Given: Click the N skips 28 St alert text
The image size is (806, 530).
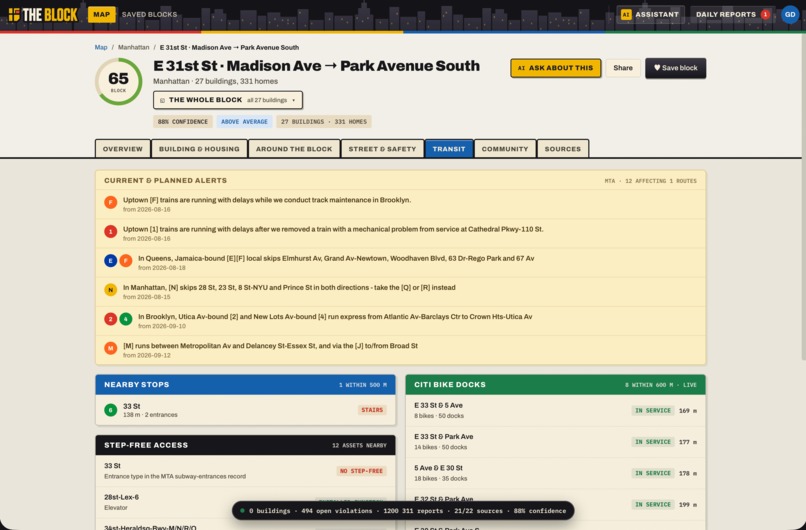Looking at the screenshot, I should [289, 287].
